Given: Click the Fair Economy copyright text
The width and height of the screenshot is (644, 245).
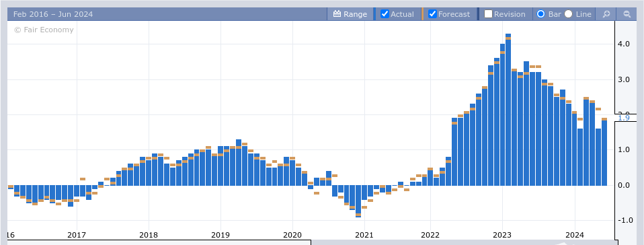Looking at the screenshot, I should pos(44,30).
